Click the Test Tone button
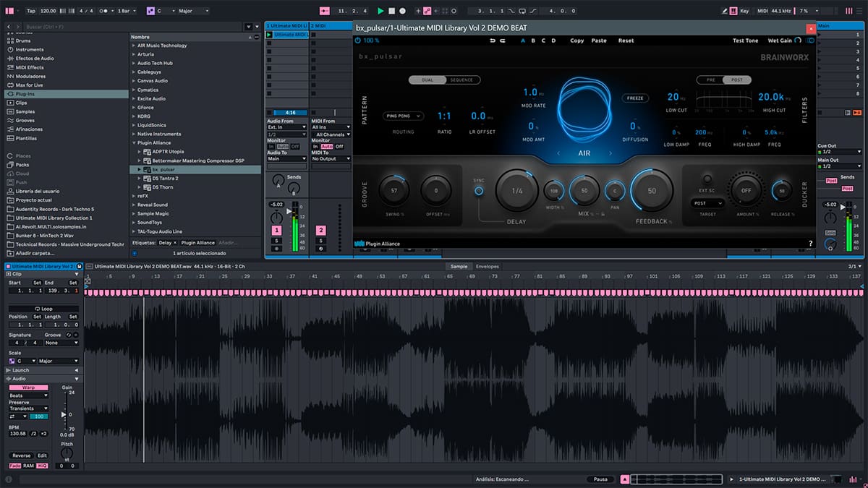This screenshot has height=488, width=868. (745, 40)
